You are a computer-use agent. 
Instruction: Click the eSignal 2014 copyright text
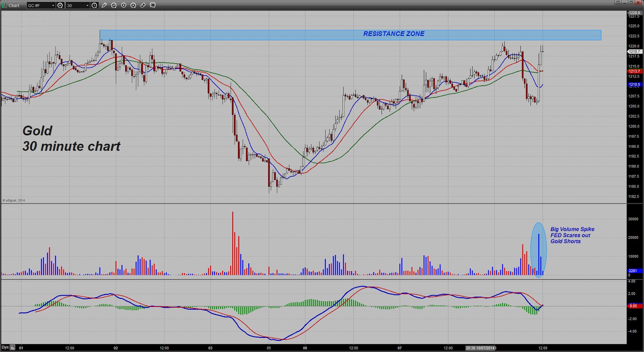pos(14,200)
